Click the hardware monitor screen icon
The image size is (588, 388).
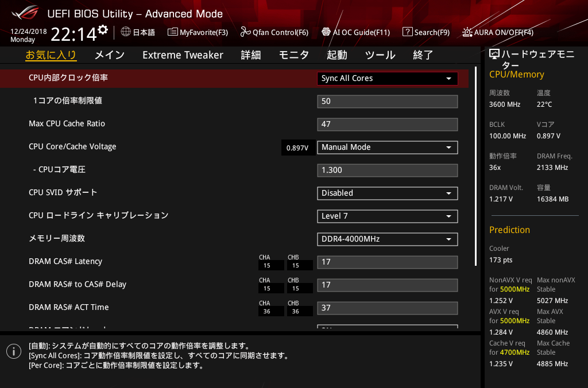click(x=494, y=55)
